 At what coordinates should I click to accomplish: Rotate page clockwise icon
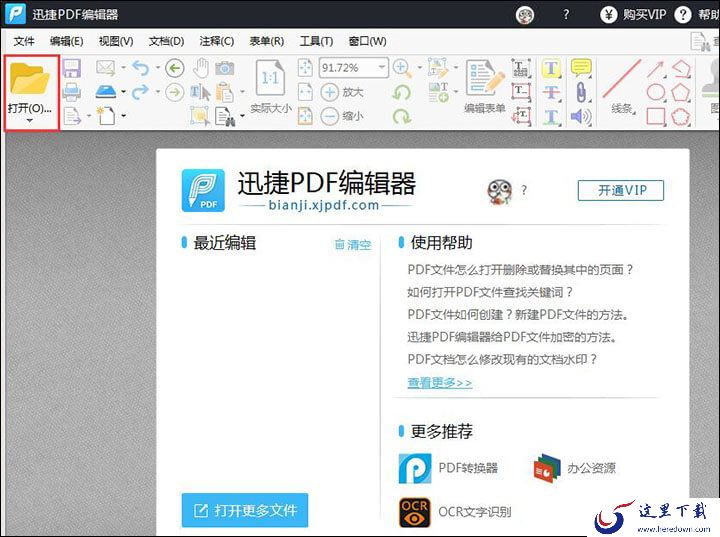point(402,116)
